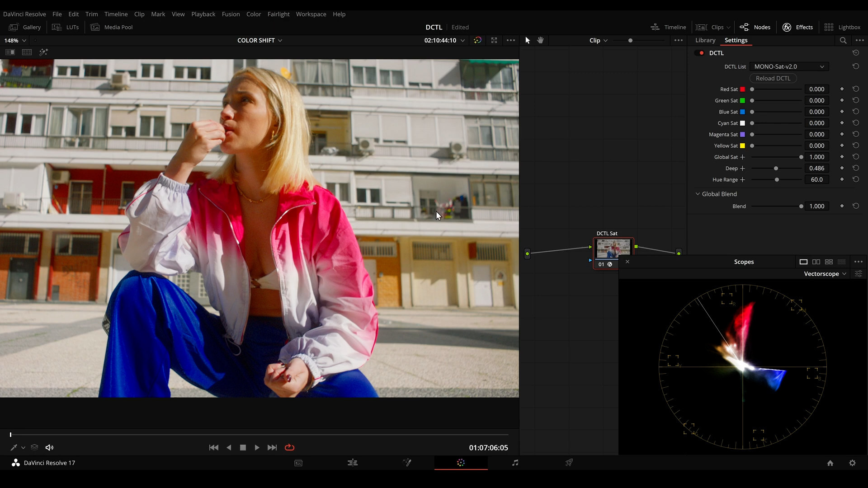The image size is (868, 488).
Task: Select the hand pan tool
Action: click(540, 40)
